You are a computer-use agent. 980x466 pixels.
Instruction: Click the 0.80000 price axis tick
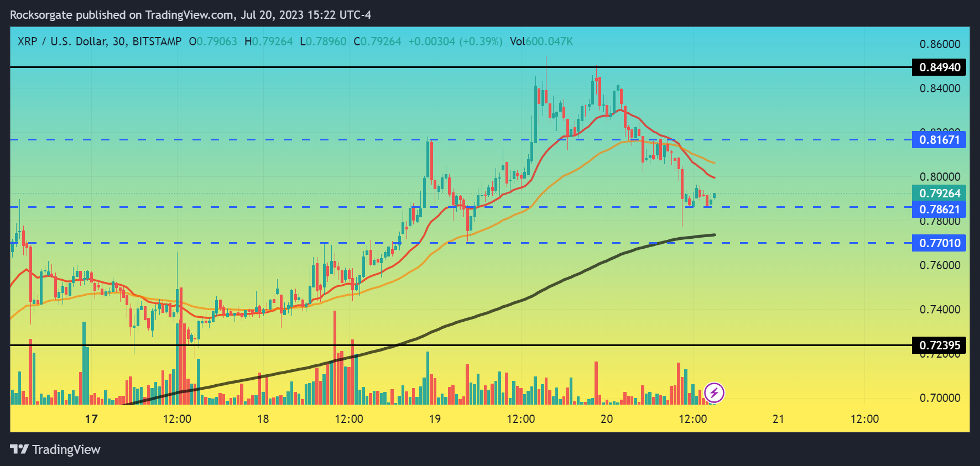[x=940, y=177]
